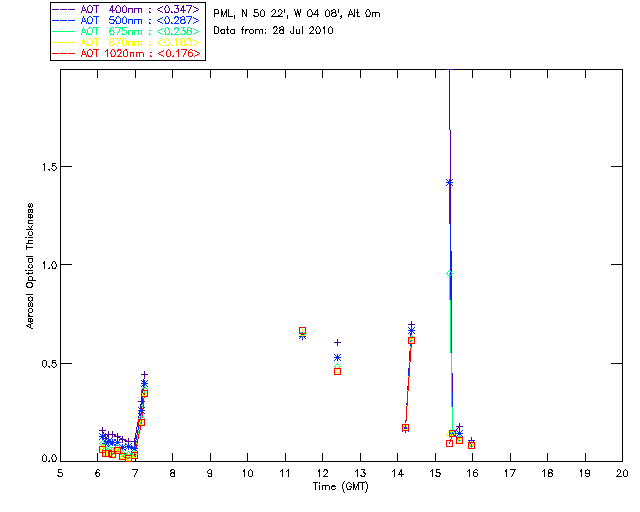Screen dimensions: 640x512
Task: Click the 'Aerosol Optical Thickness' y-axis label
Action: click(x=30, y=266)
